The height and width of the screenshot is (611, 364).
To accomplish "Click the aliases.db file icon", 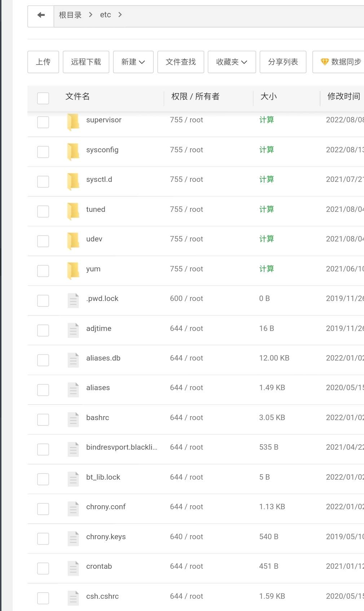I will 73,360.
